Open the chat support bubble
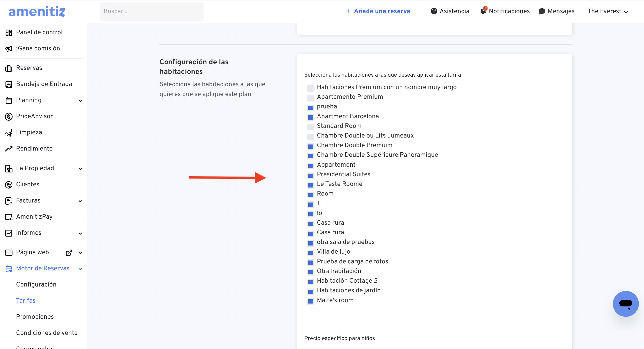644x349 pixels. coord(625,304)
